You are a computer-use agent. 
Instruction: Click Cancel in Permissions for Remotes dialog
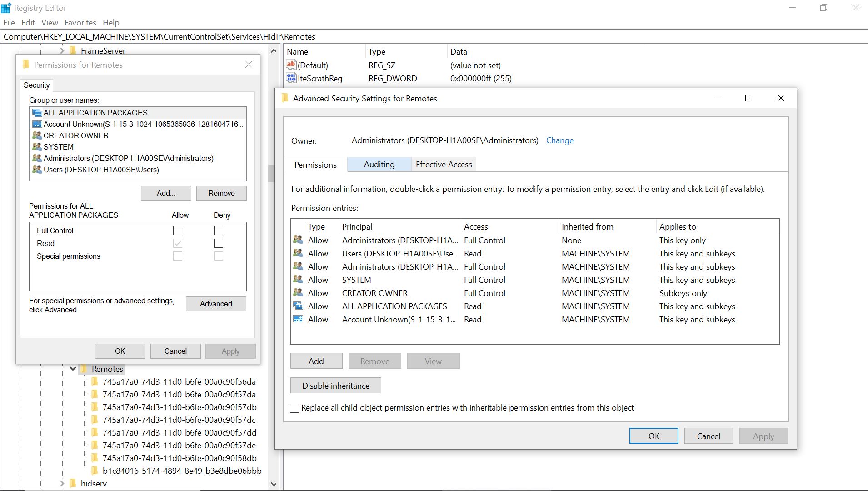tap(175, 351)
